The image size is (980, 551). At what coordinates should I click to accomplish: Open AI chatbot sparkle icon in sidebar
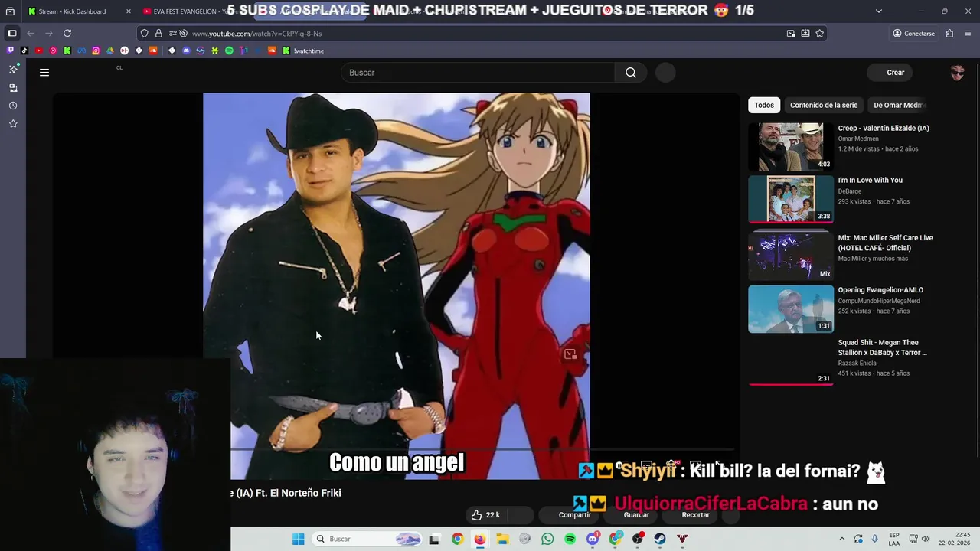pos(13,69)
